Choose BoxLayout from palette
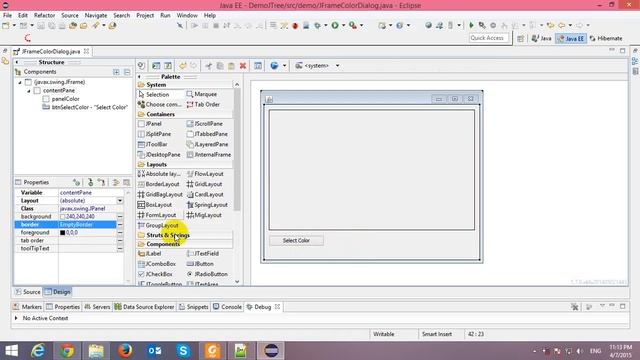Screen dimensions: 640x360 point(155,205)
